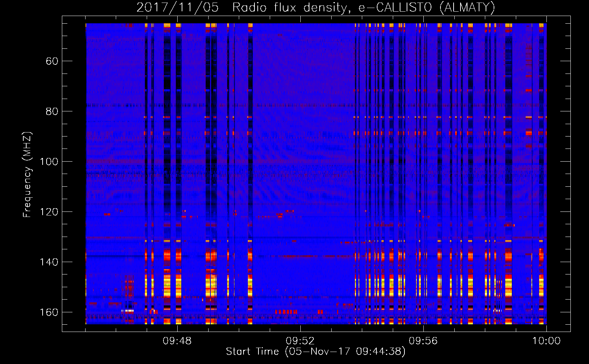The width and height of the screenshot is (589, 364).
Task: Click the 09:48 time tick label
Action: click(177, 341)
